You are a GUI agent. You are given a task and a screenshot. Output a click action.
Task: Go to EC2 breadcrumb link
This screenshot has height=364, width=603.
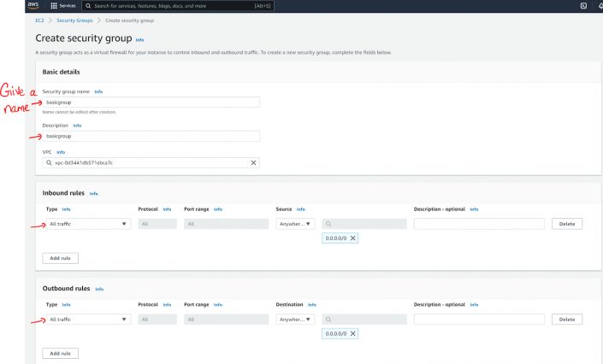[x=39, y=20]
